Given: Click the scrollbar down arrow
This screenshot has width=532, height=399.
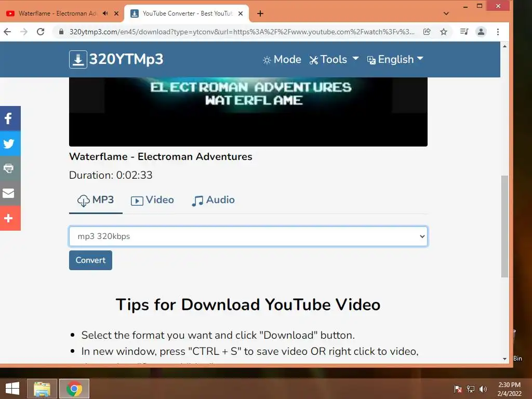Looking at the screenshot, I should (x=504, y=358).
